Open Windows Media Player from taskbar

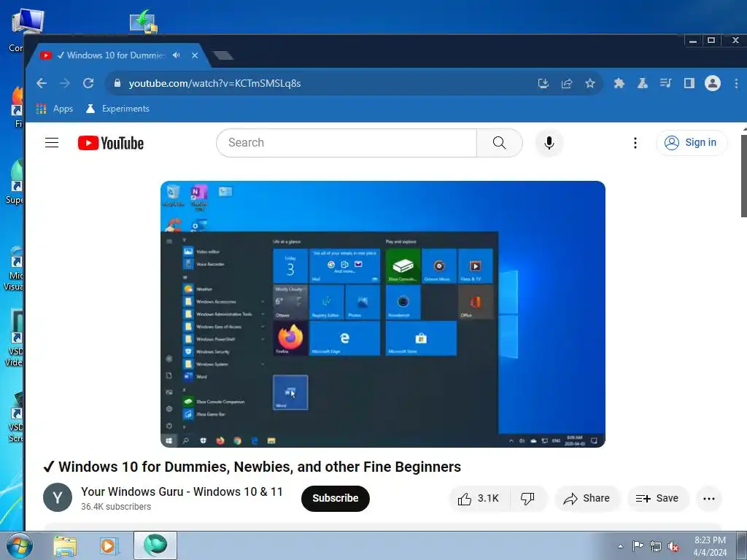[109, 545]
